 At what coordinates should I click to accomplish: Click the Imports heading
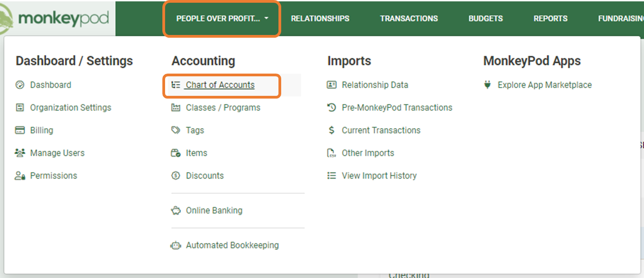[x=349, y=61]
